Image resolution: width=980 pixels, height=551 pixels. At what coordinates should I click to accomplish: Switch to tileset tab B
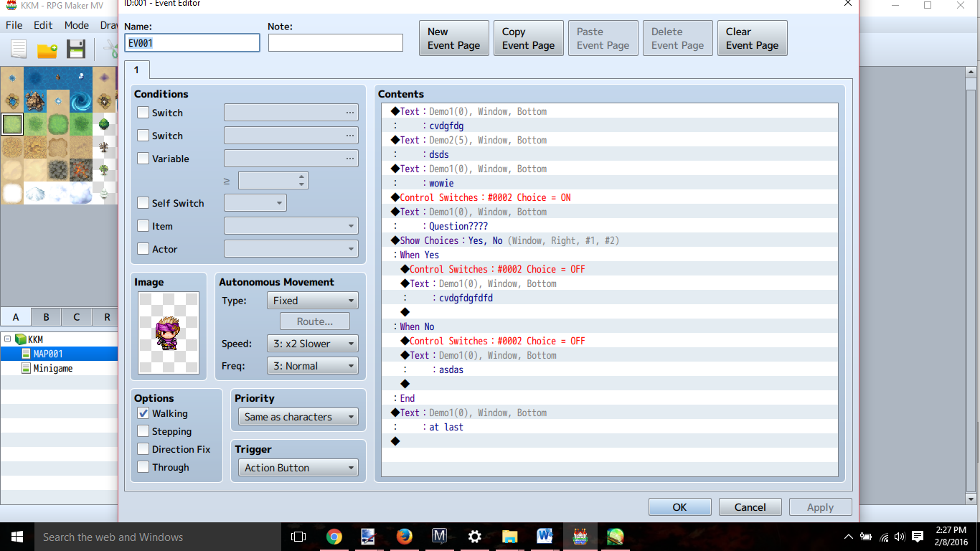point(46,317)
